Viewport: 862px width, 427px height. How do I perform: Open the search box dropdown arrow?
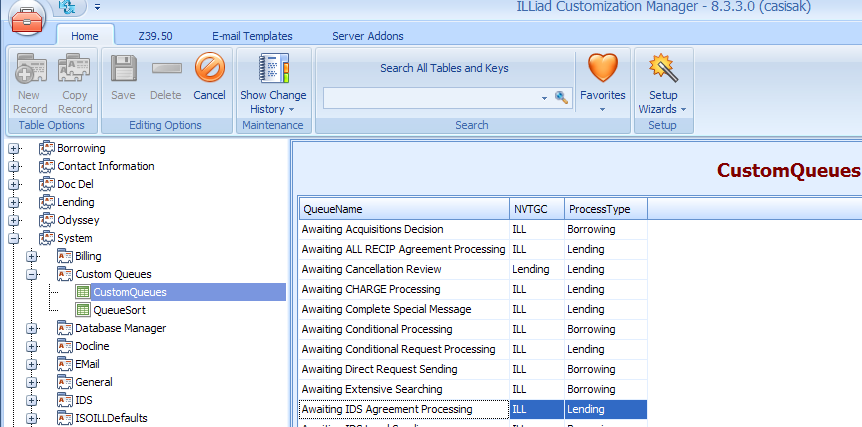coord(544,98)
